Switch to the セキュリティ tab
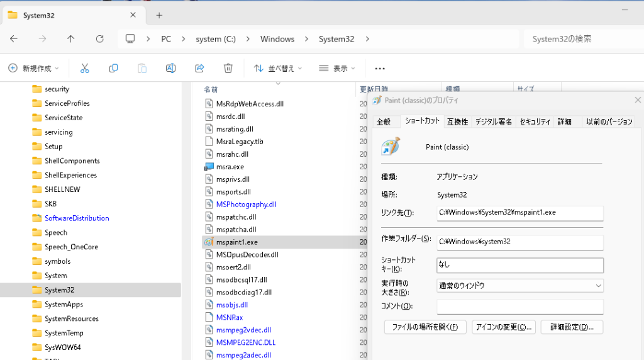 (535, 121)
